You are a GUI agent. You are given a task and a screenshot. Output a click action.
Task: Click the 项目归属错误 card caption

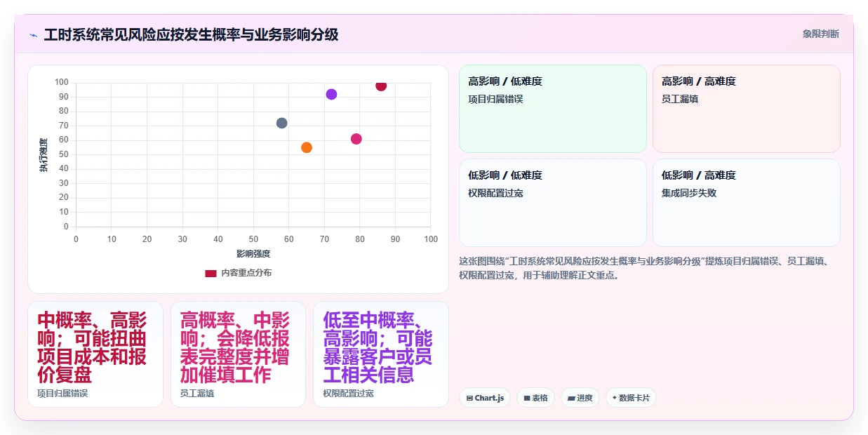point(62,394)
